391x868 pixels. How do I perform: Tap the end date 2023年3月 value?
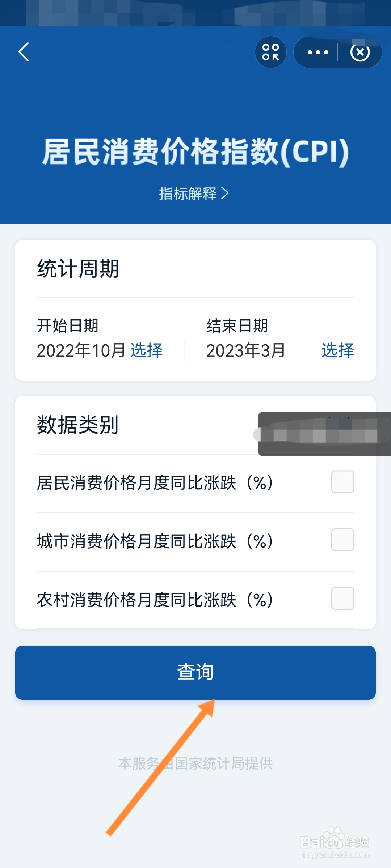(x=246, y=350)
